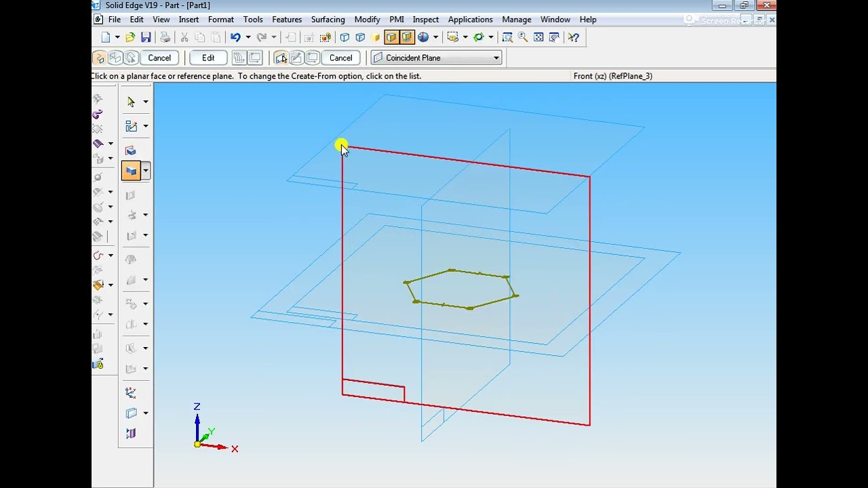Click the XYZ coordinate triad origin
Viewport: 868px width, 488px height.
(x=197, y=445)
